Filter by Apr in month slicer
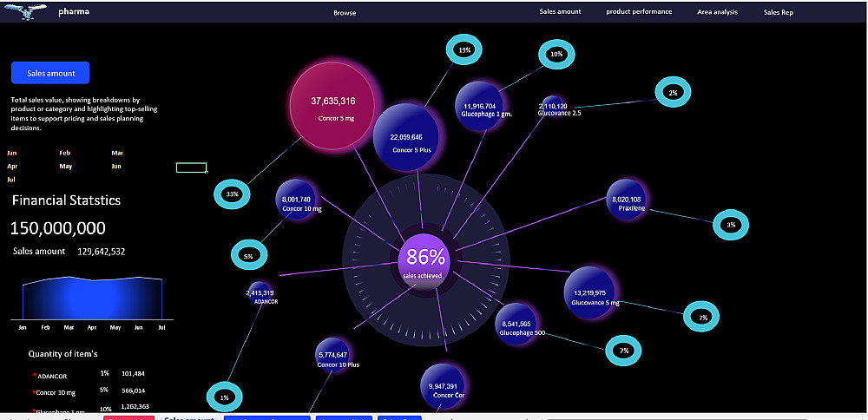This screenshot has height=420, width=868. click(x=11, y=166)
